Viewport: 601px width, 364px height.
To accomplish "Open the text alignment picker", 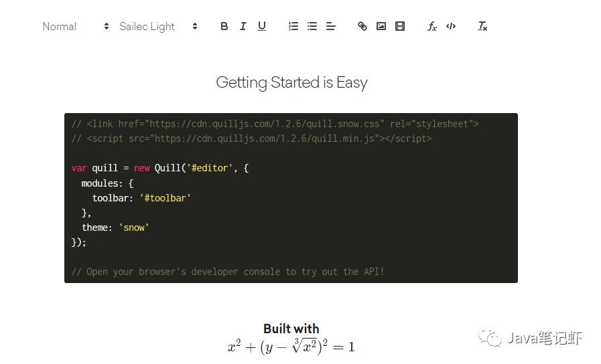I will (x=331, y=26).
